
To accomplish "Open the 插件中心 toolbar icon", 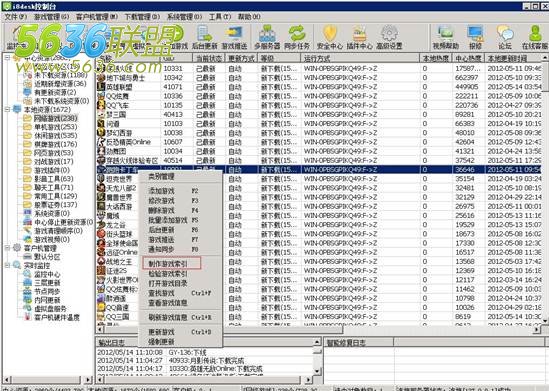I will coord(360,37).
